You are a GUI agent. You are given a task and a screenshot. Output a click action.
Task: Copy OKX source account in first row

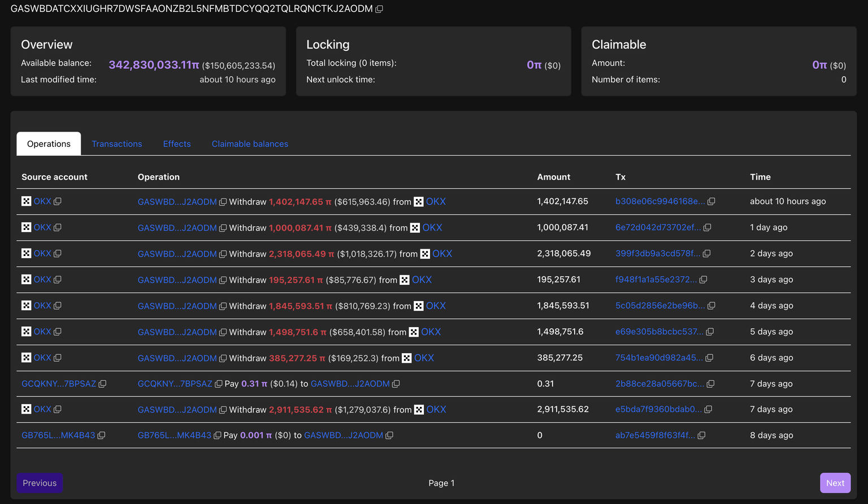(x=58, y=202)
